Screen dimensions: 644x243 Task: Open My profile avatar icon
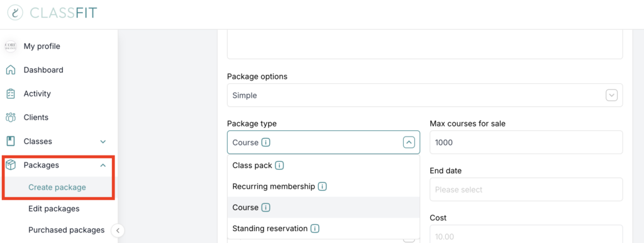pos(11,46)
